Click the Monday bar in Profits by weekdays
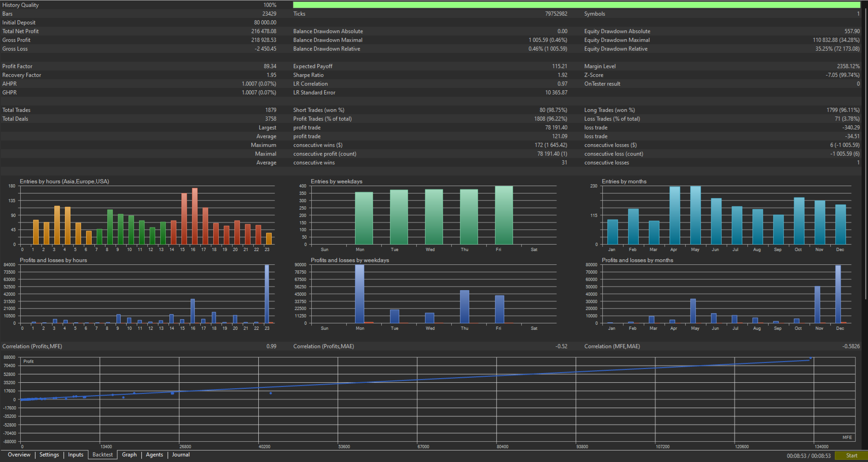 360,294
